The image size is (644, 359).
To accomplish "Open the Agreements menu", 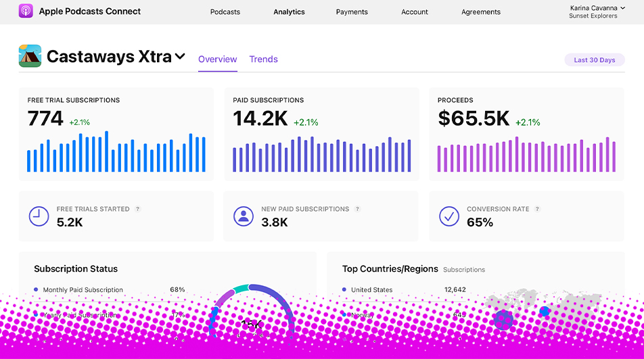I will pos(480,12).
